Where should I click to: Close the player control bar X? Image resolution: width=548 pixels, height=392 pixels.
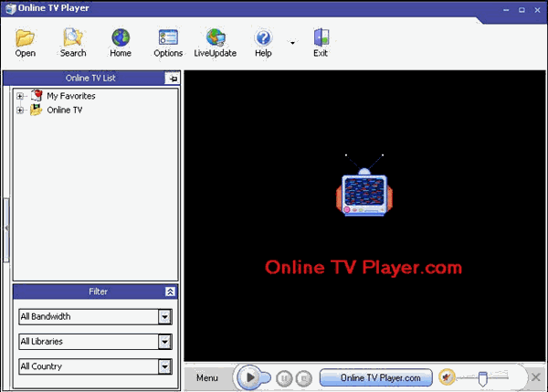pyautogui.click(x=536, y=377)
